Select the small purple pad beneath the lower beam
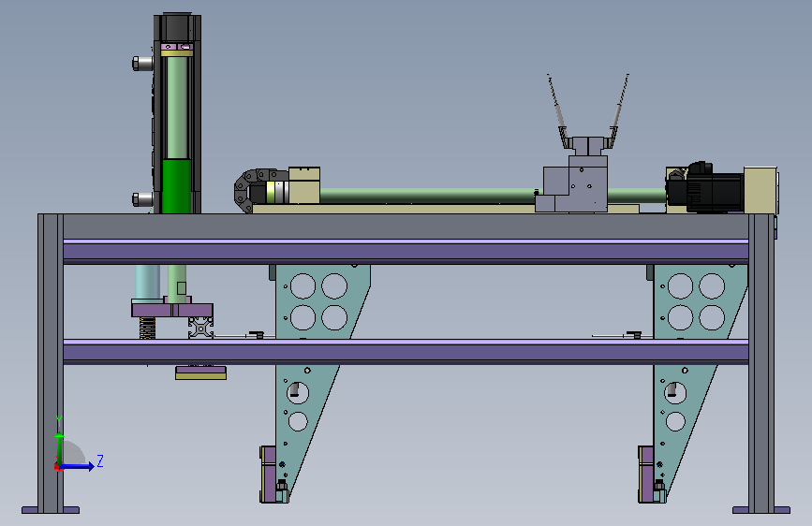This screenshot has height=526, width=812. pyautogui.click(x=201, y=372)
